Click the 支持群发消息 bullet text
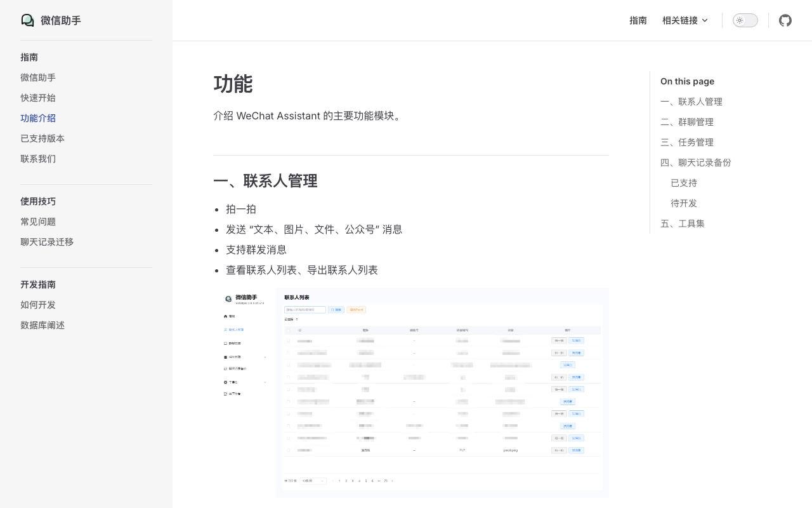 256,250
